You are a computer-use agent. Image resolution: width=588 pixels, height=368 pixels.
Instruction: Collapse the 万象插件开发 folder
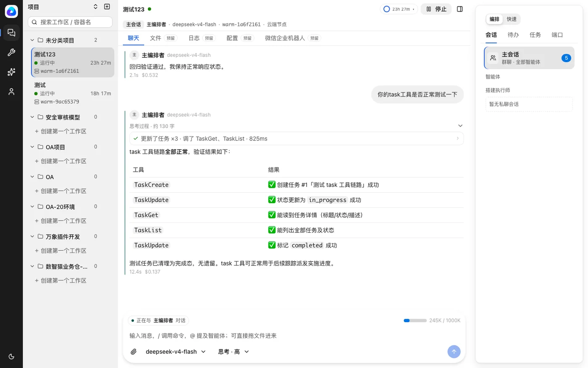[32, 236]
